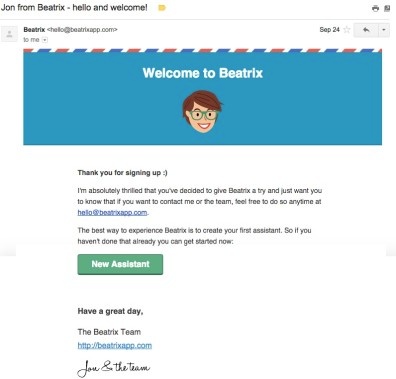The image size is (396, 379).
Task: Click the yellow label tag beside subject
Action: pos(162,8)
